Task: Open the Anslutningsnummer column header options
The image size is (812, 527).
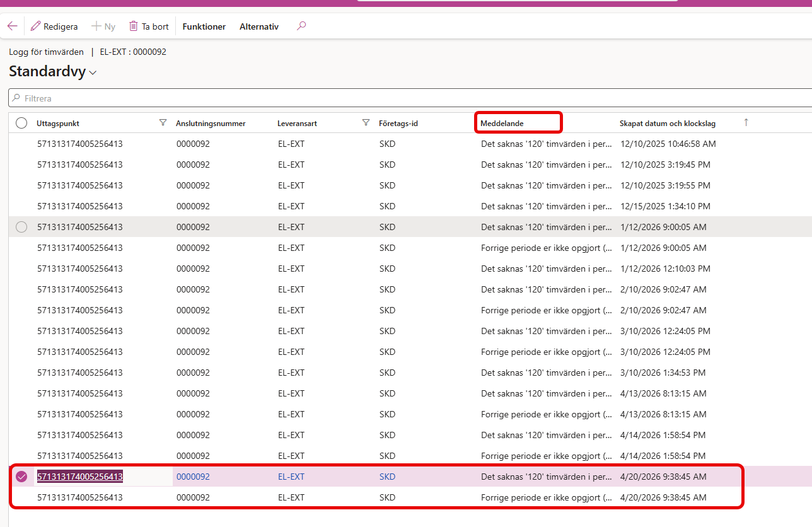Action: [211, 124]
